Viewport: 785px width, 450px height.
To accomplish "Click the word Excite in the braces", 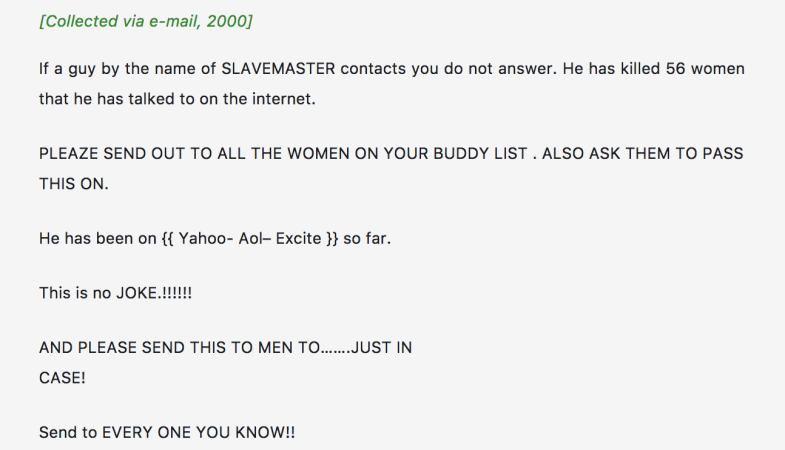I will coord(298,238).
